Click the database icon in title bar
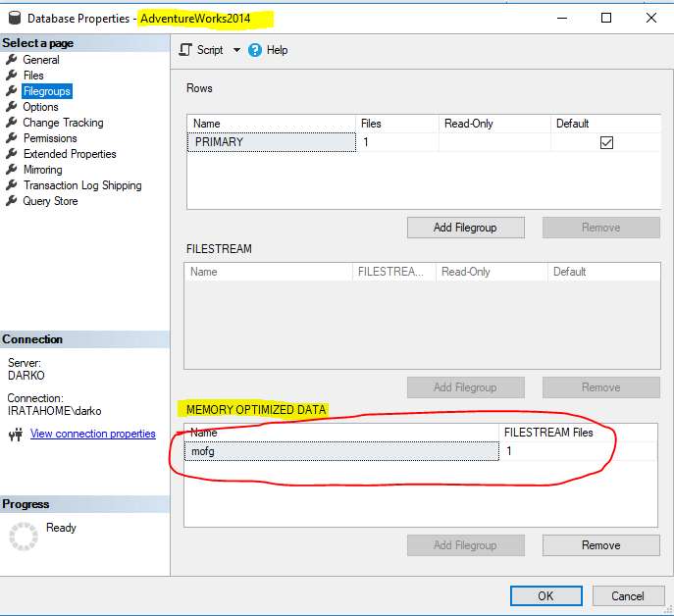The width and height of the screenshot is (674, 616). [15, 18]
